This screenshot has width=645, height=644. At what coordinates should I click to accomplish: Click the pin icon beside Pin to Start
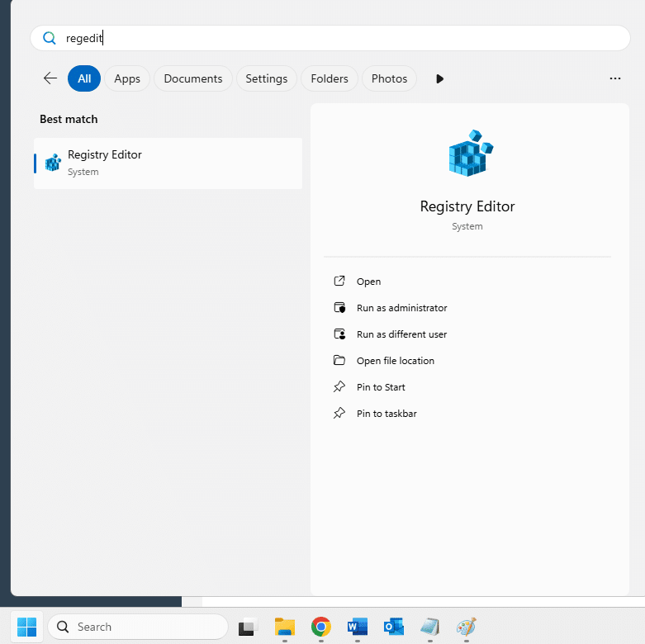point(339,386)
